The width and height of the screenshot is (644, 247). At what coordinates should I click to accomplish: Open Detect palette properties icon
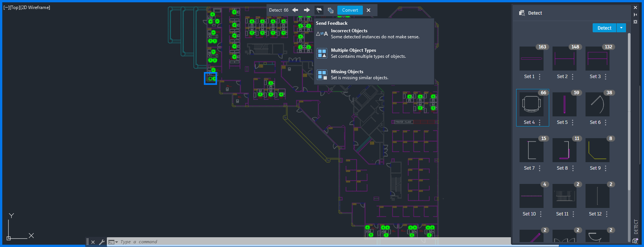click(635, 22)
